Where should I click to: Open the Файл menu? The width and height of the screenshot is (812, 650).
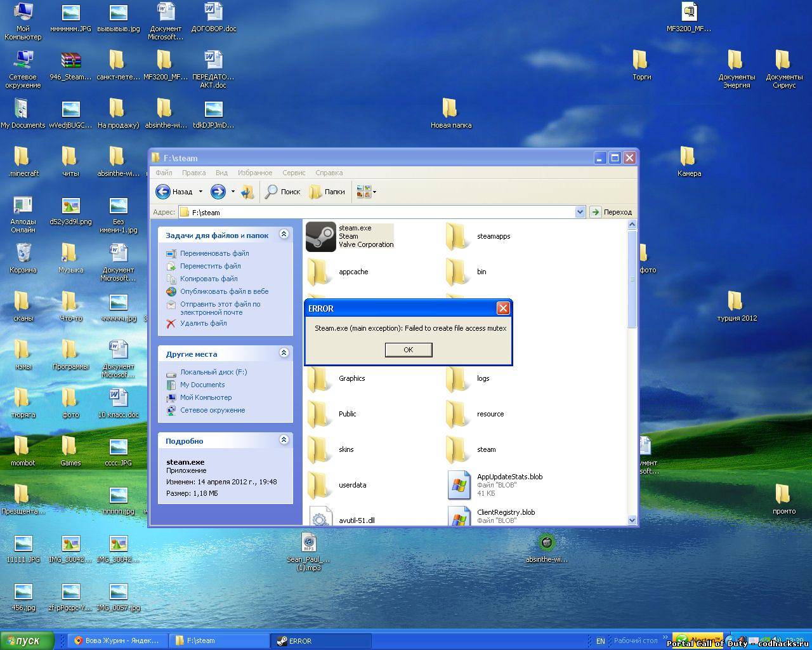click(x=164, y=173)
